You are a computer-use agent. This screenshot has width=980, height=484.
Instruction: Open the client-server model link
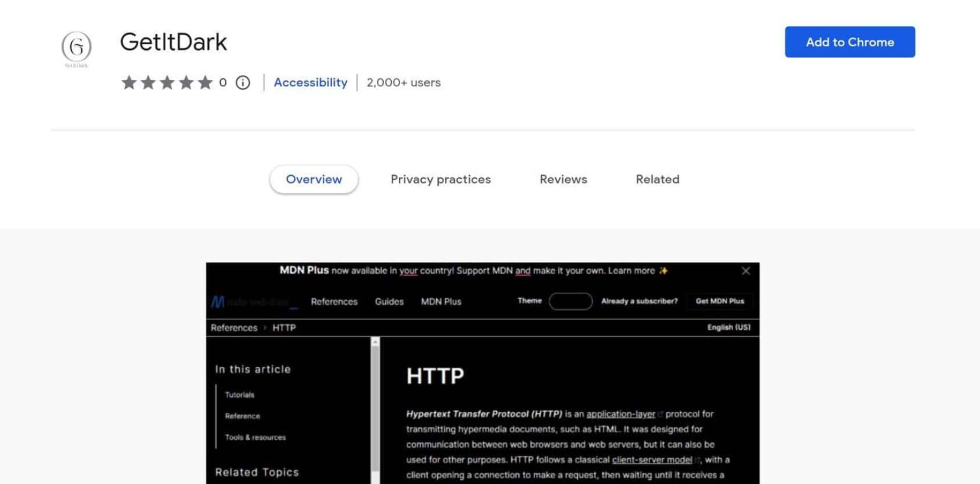click(652, 460)
